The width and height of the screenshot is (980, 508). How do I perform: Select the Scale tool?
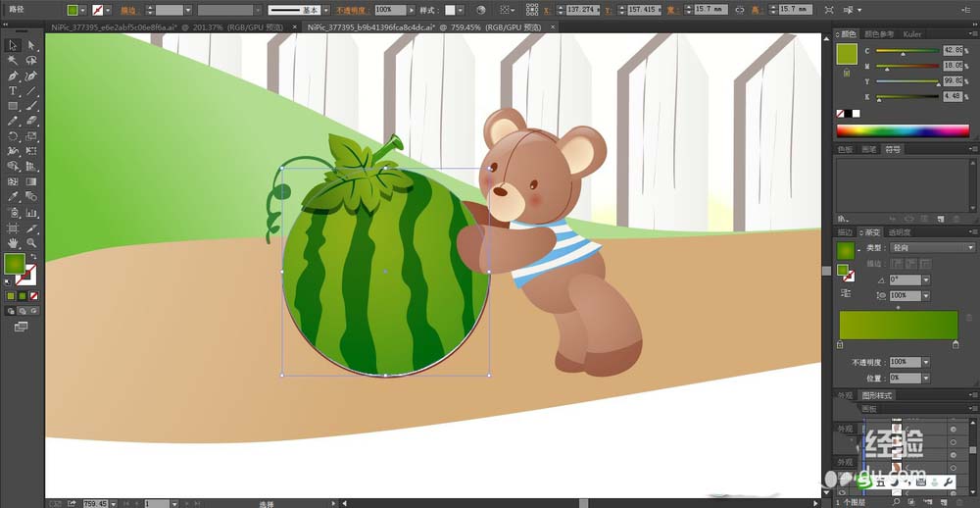[x=31, y=136]
